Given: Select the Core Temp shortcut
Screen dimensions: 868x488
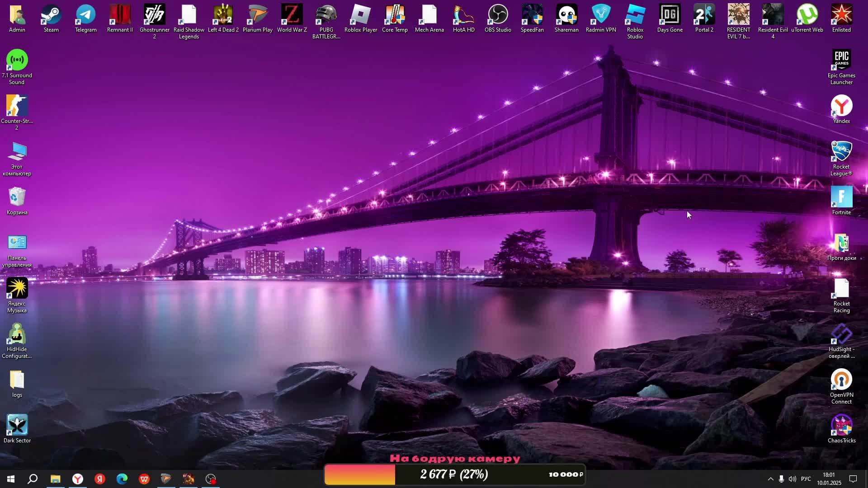Looking at the screenshot, I should (x=395, y=18).
